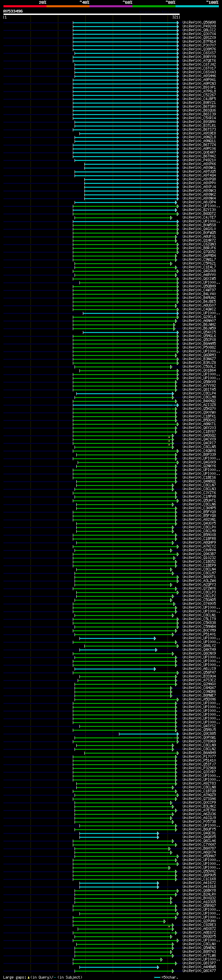Select the UniRef100_Q1HR72 entry
Viewport: 222px width, 980px height.
click(x=199, y=241)
